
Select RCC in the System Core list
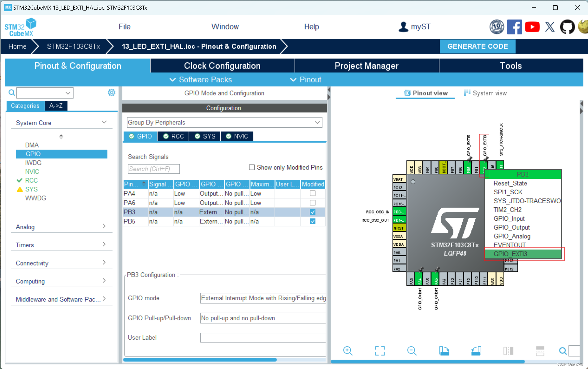31,180
